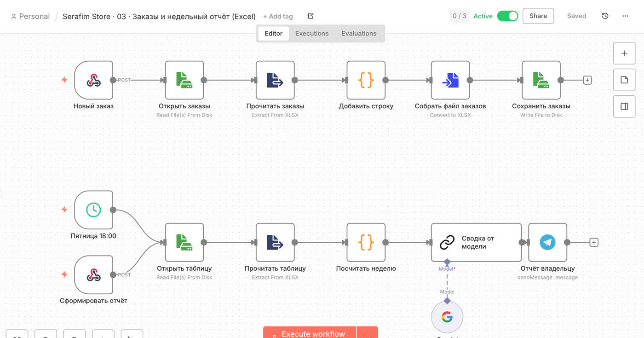Switch to the Editor tab
Screen dimensions: 644x338
[x=274, y=34]
